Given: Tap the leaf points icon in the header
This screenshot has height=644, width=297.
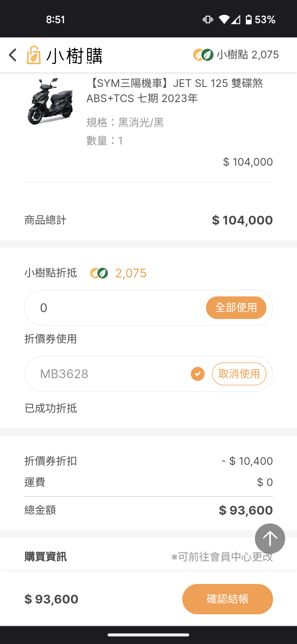Looking at the screenshot, I should point(203,55).
